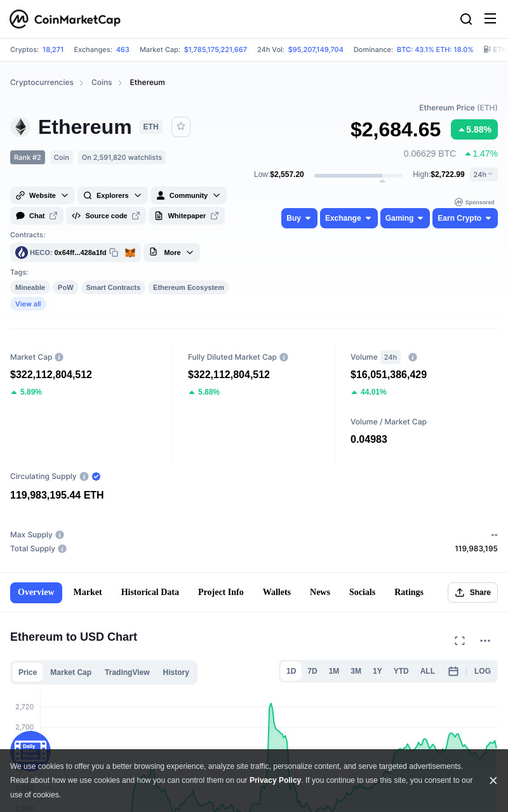Switch to the Market tab
Image resolution: width=508 pixels, height=812 pixels.
click(x=88, y=593)
